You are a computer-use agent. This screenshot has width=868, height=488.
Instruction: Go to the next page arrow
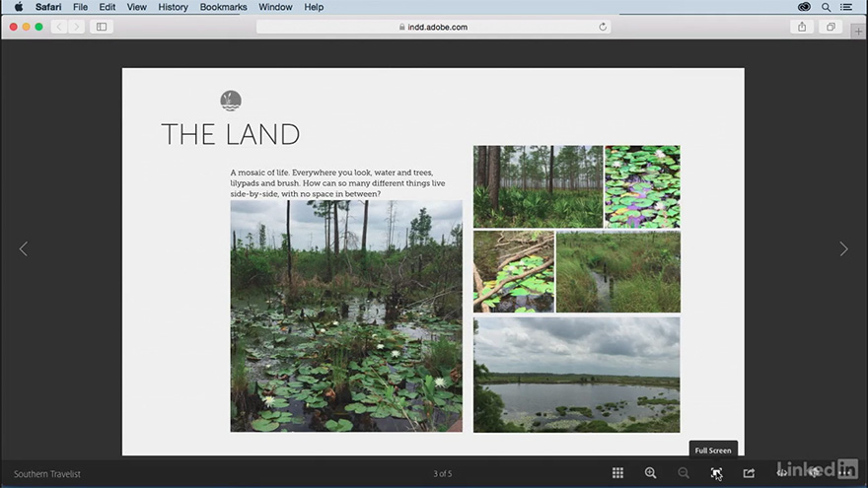tap(843, 249)
